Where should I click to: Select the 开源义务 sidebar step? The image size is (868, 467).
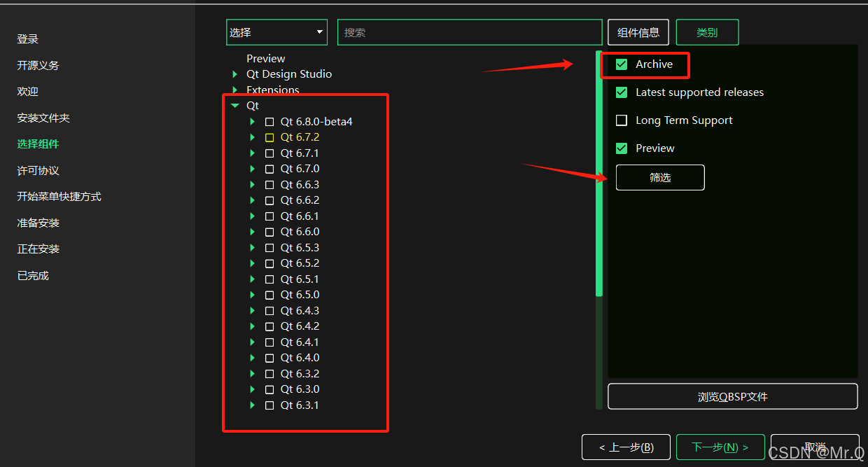click(38, 65)
